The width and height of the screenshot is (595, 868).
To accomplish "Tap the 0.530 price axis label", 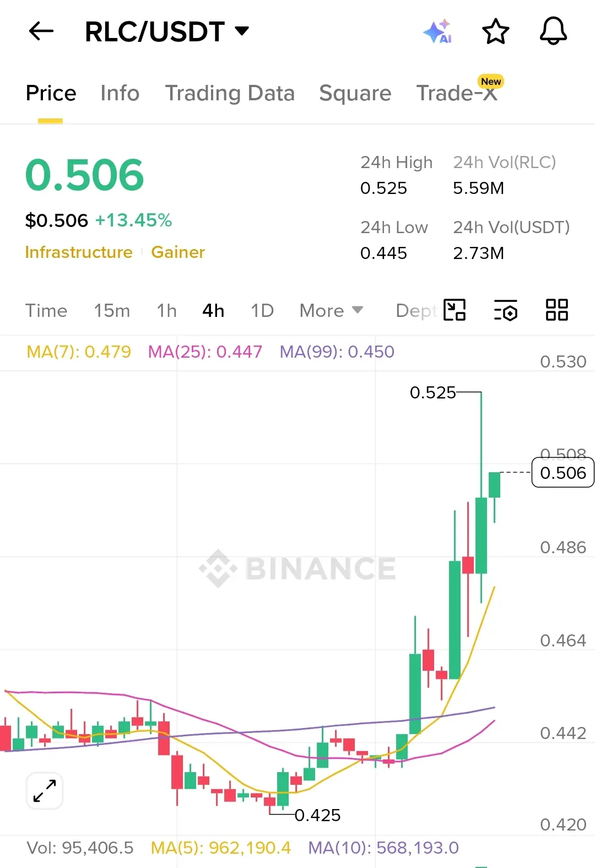I will [563, 362].
